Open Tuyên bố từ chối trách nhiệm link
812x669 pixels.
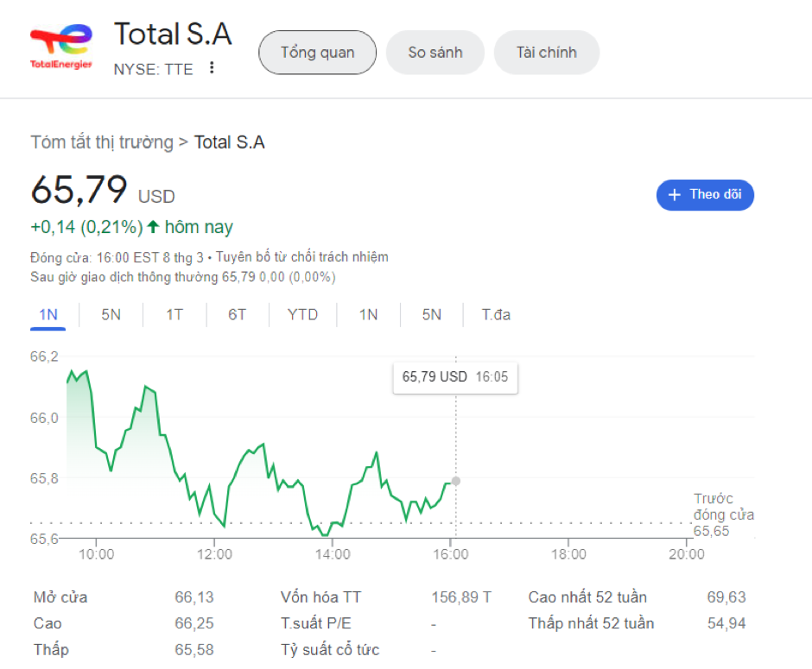click(302, 257)
